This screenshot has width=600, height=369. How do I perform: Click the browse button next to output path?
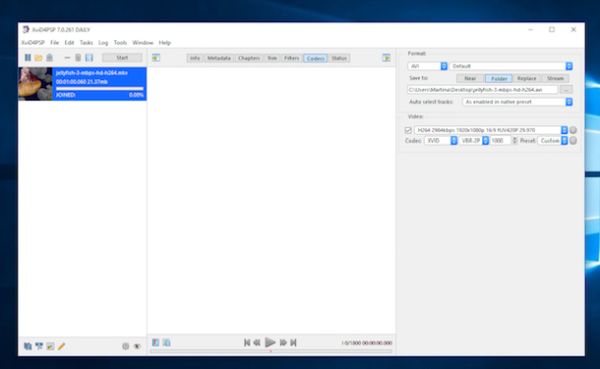click(566, 90)
